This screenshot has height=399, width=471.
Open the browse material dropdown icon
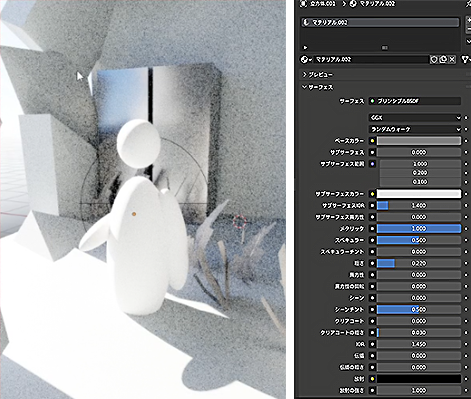coord(306,60)
